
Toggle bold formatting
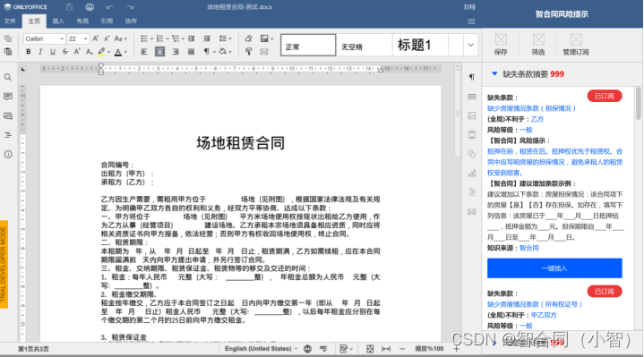[29, 52]
